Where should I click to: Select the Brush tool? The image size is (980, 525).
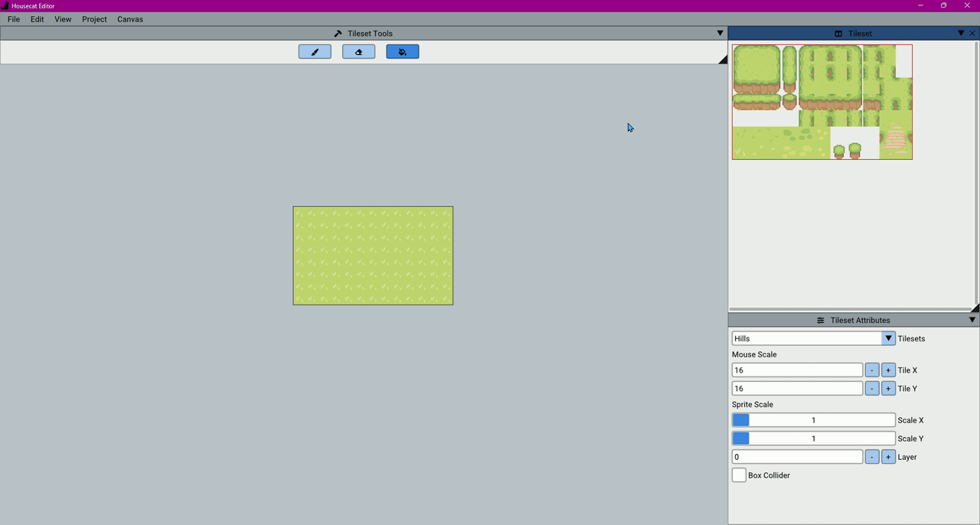[x=315, y=51]
